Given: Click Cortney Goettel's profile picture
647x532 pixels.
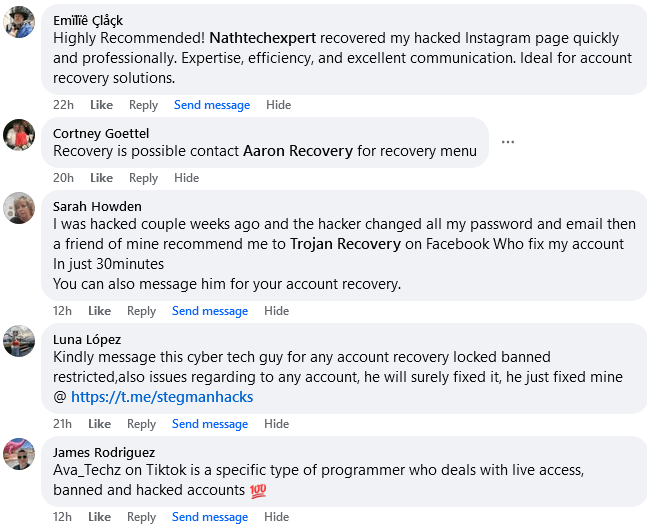Looking at the screenshot, I should [20, 134].
